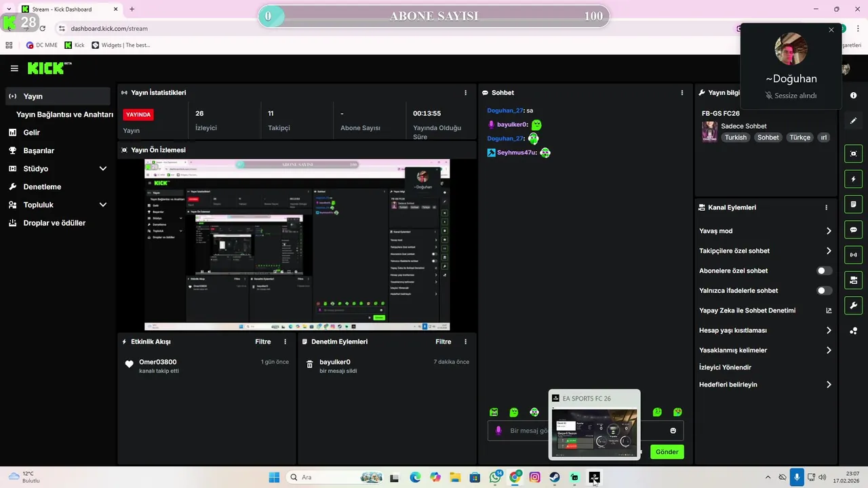Open the hamburger menu beside Kick logo
Image resolution: width=868 pixels, height=488 pixels.
pyautogui.click(x=14, y=68)
